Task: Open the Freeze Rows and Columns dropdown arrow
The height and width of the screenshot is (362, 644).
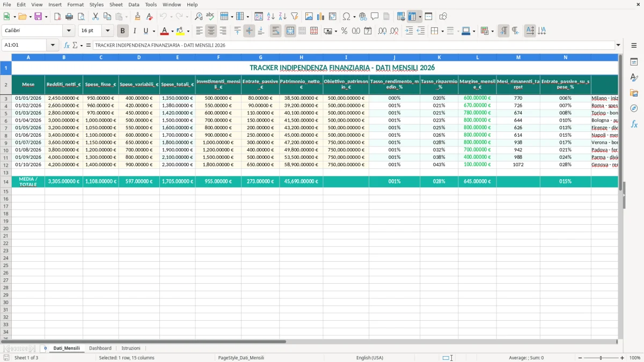Action: click(420, 17)
